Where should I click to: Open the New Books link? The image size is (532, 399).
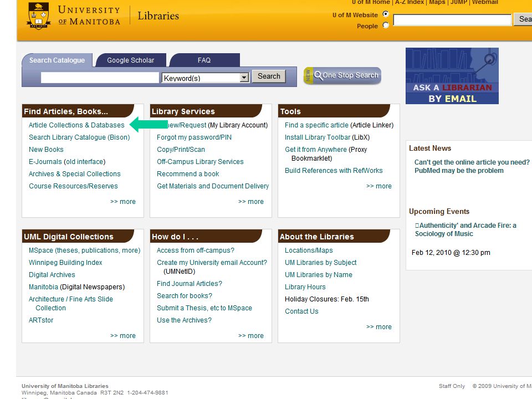pos(46,150)
